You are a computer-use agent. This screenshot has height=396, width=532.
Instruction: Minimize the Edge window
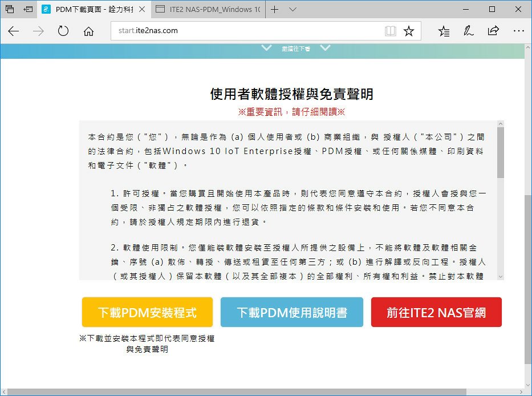[x=466, y=10]
